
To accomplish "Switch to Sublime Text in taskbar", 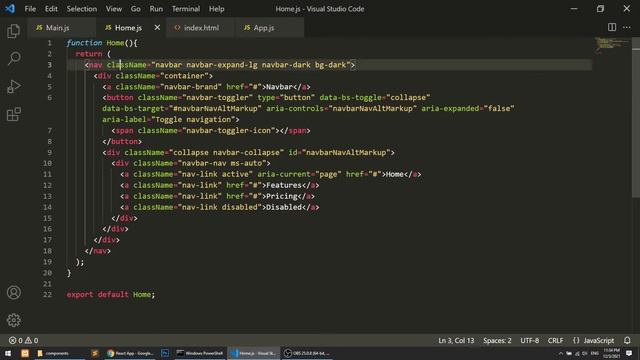I will [95, 353].
